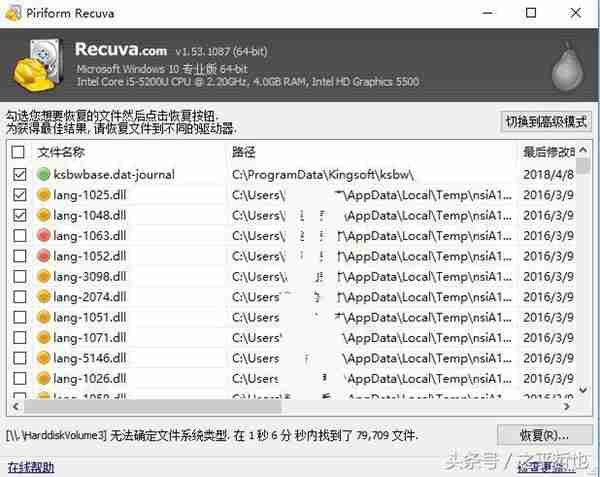Select the lang-5146.dll file name
This screenshot has height=477, width=600.
[90, 358]
